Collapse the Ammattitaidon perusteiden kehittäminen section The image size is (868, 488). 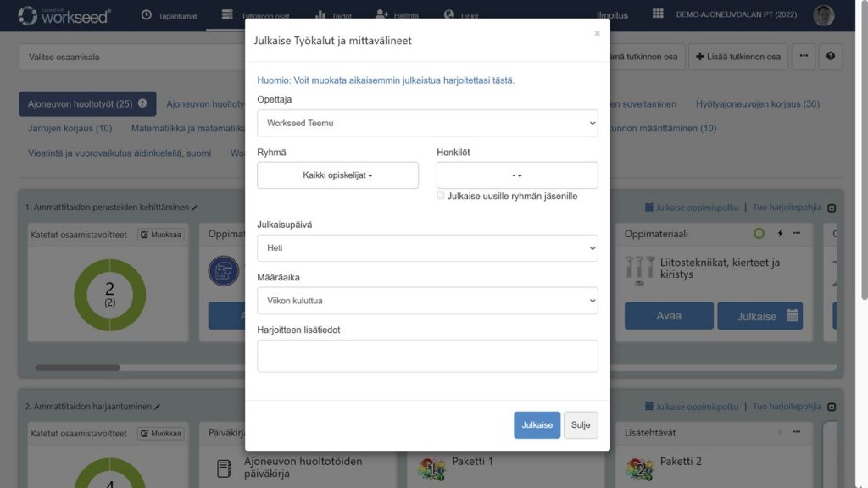832,208
